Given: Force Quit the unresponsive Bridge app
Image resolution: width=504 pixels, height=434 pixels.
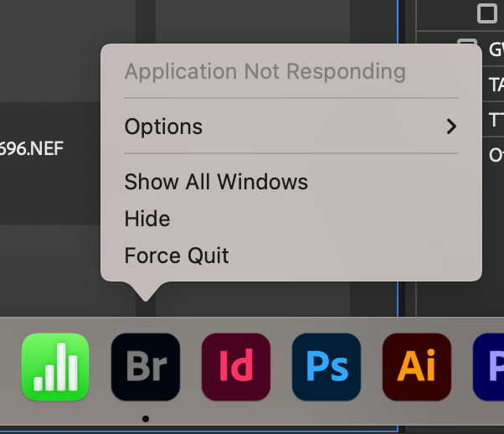Looking at the screenshot, I should 177,256.
